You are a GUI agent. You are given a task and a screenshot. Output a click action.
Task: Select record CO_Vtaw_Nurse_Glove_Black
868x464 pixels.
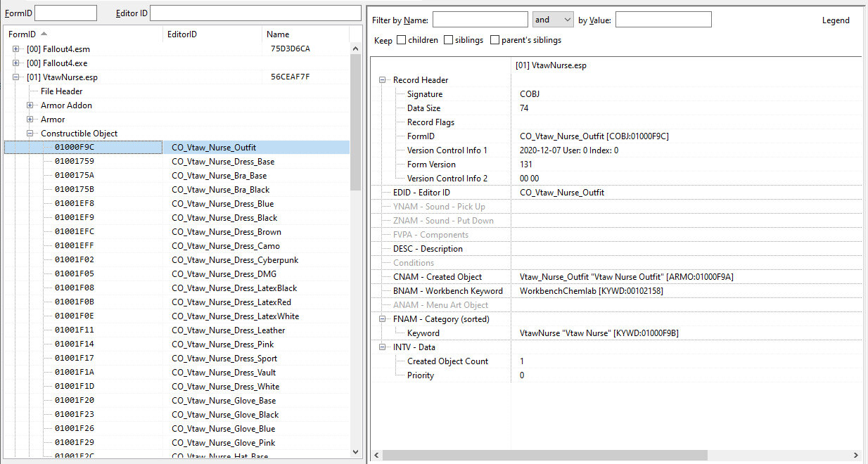pyautogui.click(x=177, y=415)
